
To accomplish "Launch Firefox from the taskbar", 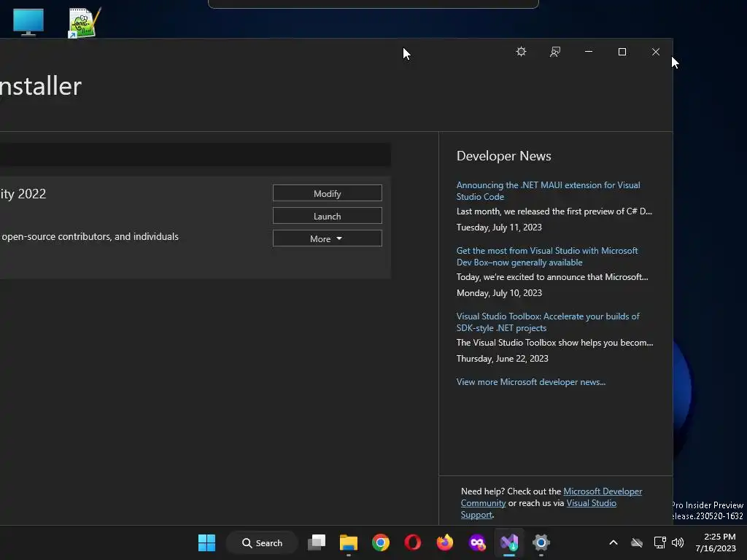I will (x=445, y=542).
